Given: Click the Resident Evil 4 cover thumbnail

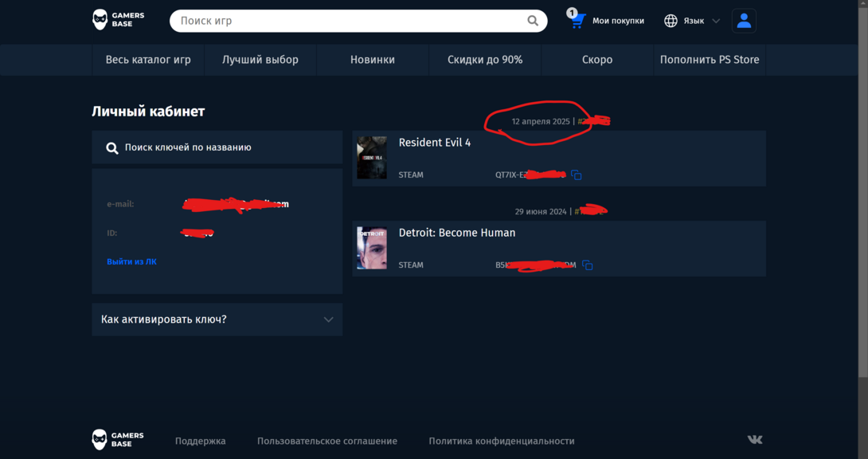Looking at the screenshot, I should point(372,158).
